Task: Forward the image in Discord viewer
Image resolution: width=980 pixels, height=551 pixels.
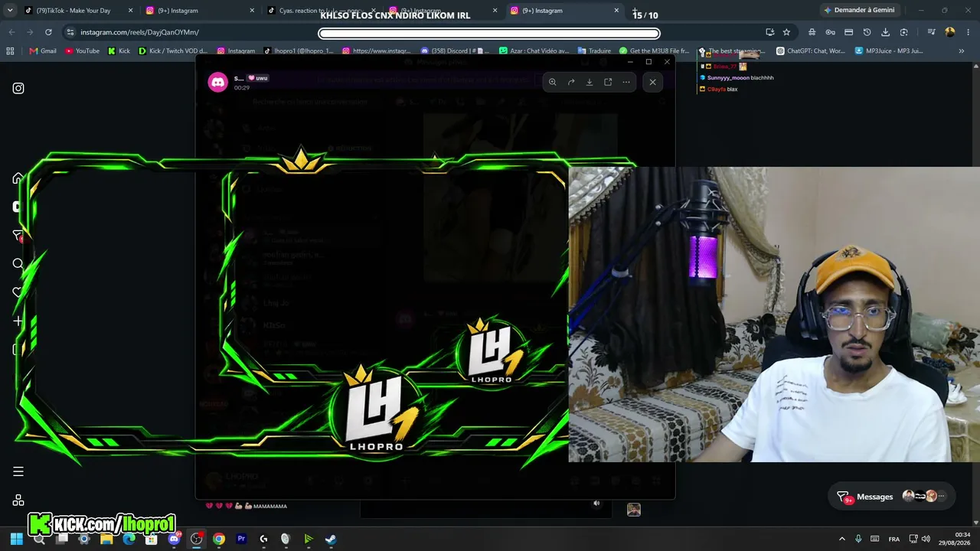Action: pyautogui.click(x=571, y=82)
